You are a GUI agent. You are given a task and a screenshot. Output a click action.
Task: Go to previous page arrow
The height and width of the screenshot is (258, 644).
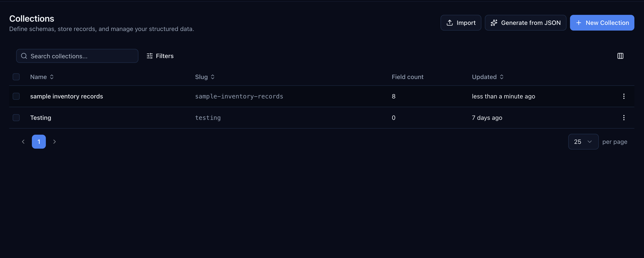[x=23, y=141]
